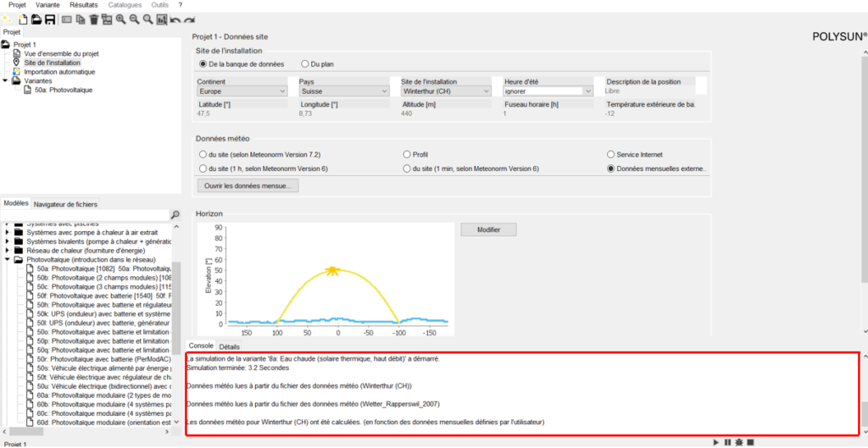The image size is (868, 448).
Task: Select the 'Du plan' radio button
Action: pos(305,64)
